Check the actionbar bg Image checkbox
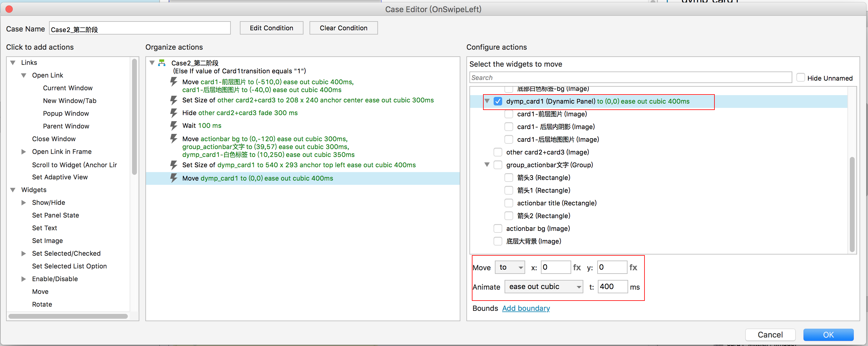Viewport: 868px width, 346px height. [x=498, y=229]
